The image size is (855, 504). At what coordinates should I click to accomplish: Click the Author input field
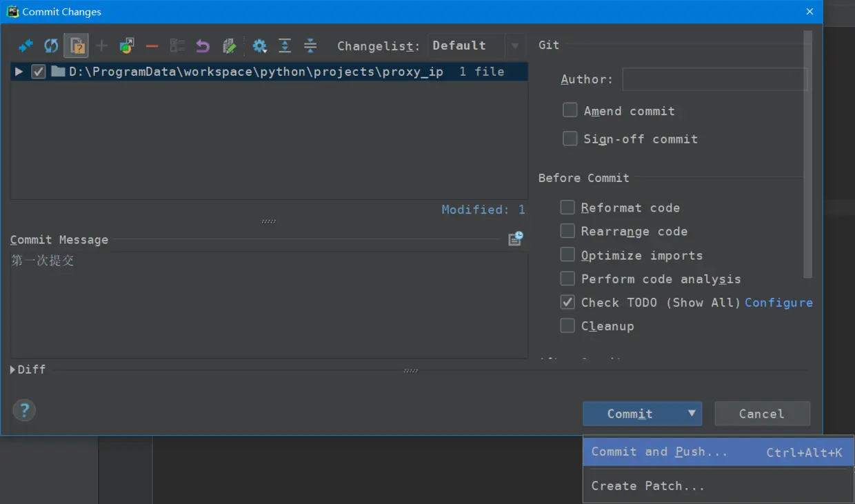(713, 79)
